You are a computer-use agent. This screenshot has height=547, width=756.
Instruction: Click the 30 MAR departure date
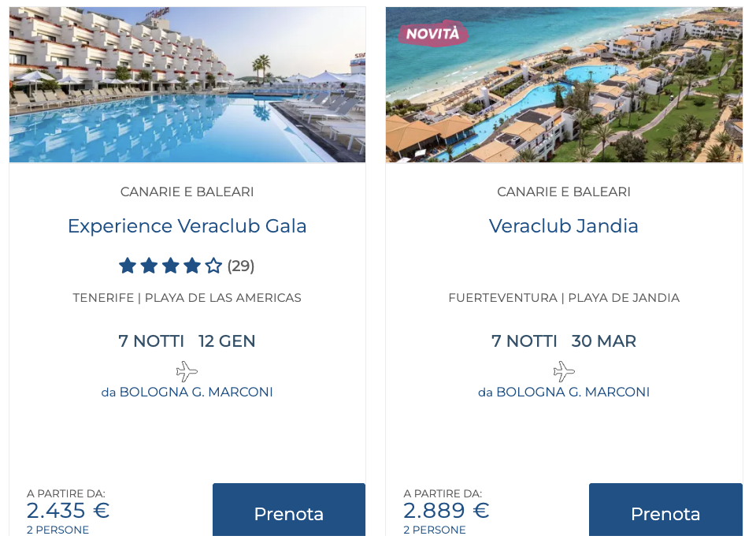pyautogui.click(x=604, y=341)
